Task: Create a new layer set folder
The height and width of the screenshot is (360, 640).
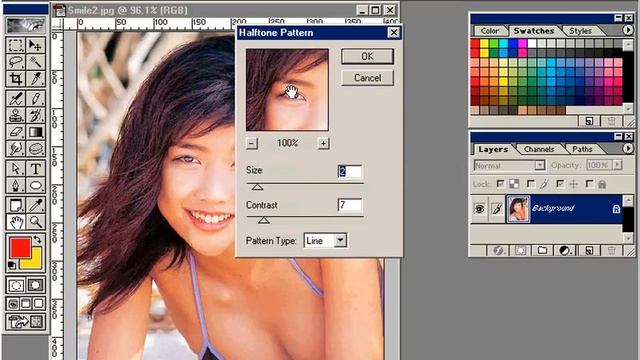Action: tap(542, 250)
